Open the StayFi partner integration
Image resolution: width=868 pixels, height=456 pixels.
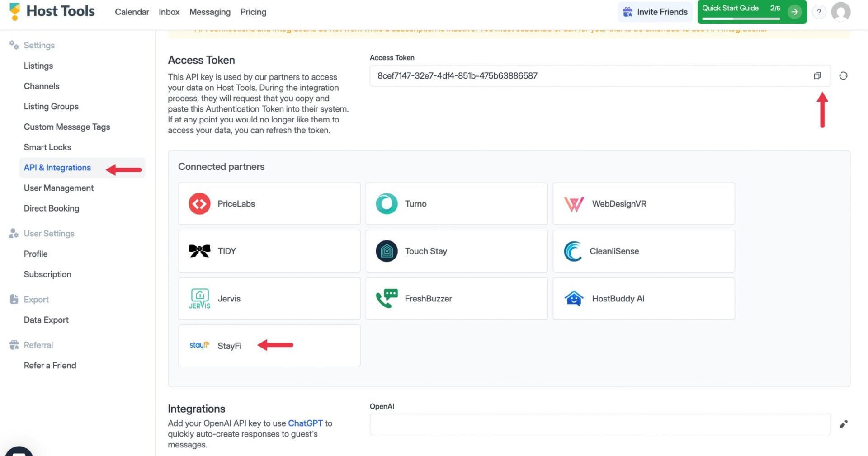(x=269, y=346)
